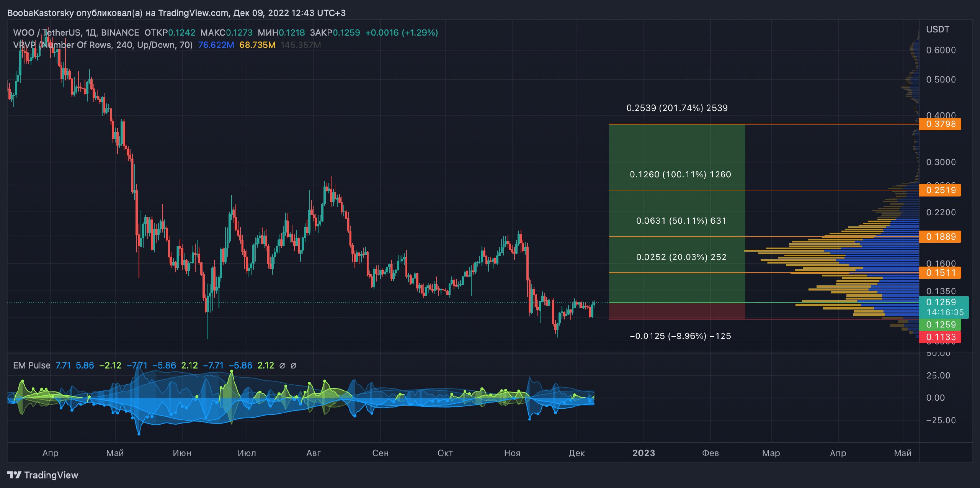Click the EM Pulse −2.12 value

tap(110, 365)
